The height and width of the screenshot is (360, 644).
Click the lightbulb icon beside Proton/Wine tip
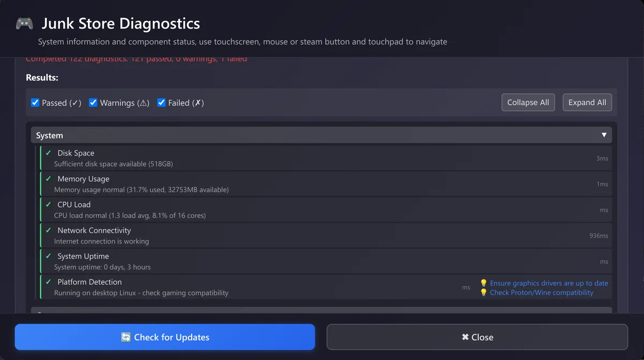[x=484, y=292]
